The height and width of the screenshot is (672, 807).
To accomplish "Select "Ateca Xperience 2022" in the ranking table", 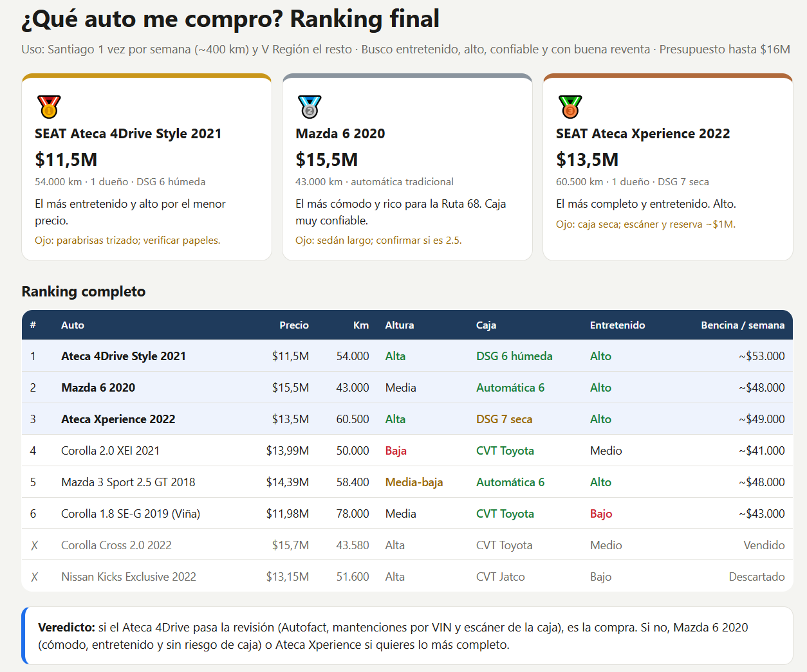I will [x=118, y=419].
